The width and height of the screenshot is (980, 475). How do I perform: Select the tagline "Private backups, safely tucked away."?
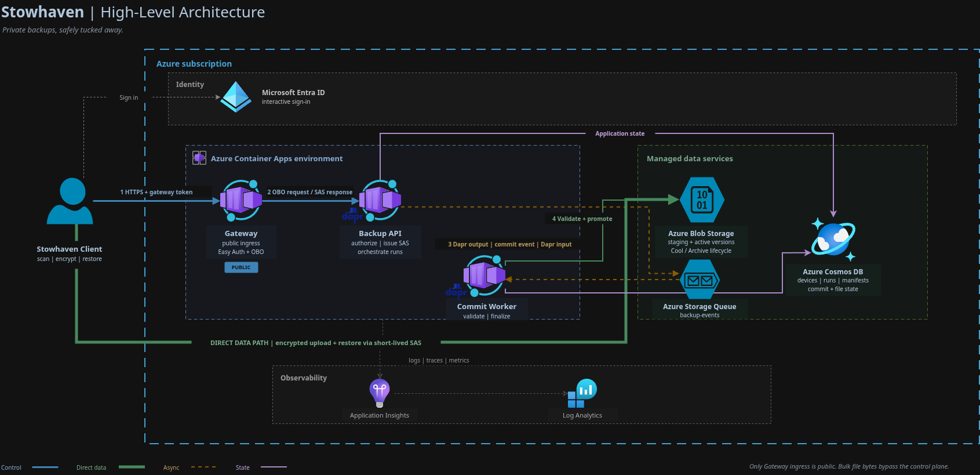pos(63,30)
